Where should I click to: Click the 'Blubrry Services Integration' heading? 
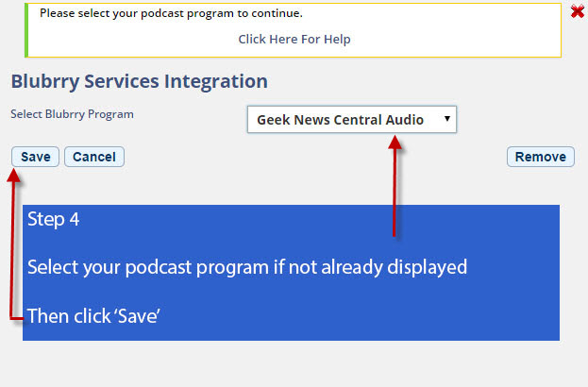(x=139, y=81)
